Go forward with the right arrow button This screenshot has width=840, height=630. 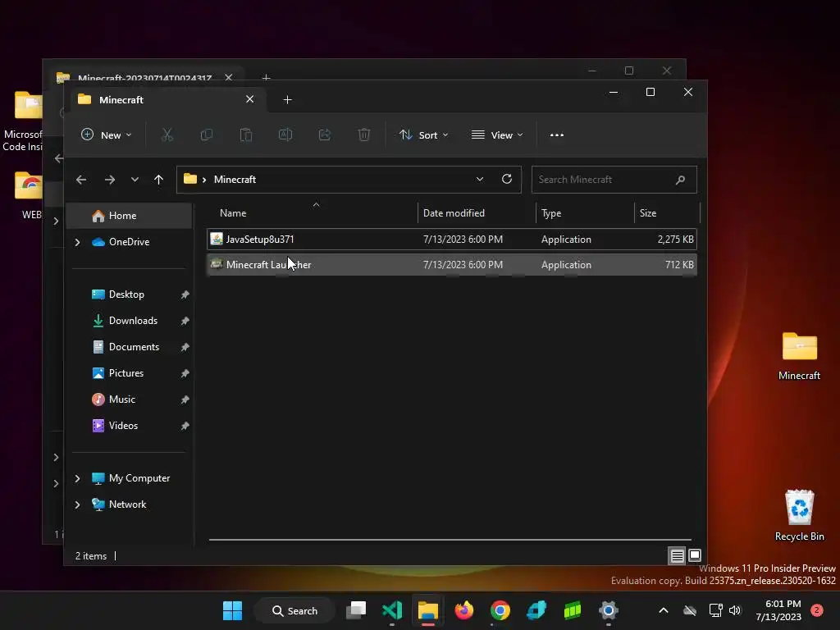(x=110, y=180)
